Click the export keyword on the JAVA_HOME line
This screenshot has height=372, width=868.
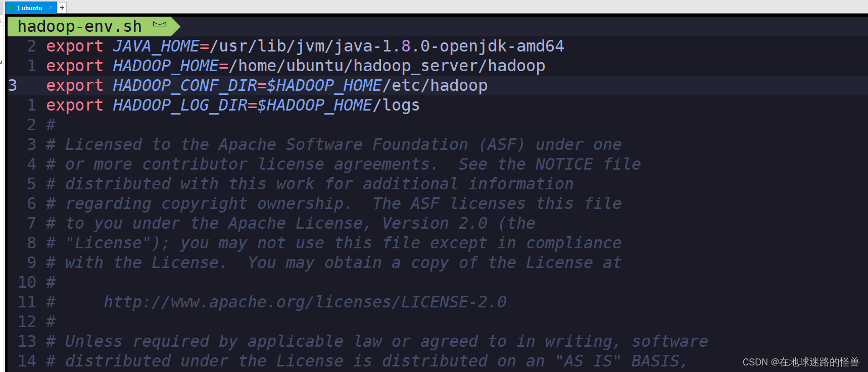coord(75,46)
